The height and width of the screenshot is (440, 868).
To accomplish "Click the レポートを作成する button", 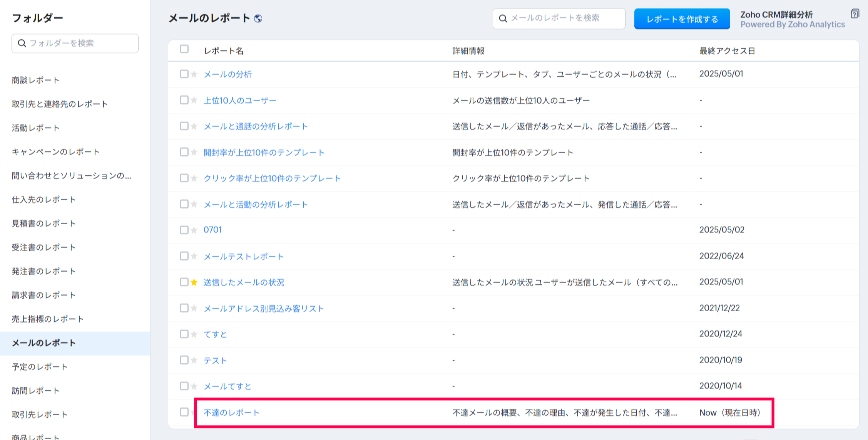I will 682,19.
